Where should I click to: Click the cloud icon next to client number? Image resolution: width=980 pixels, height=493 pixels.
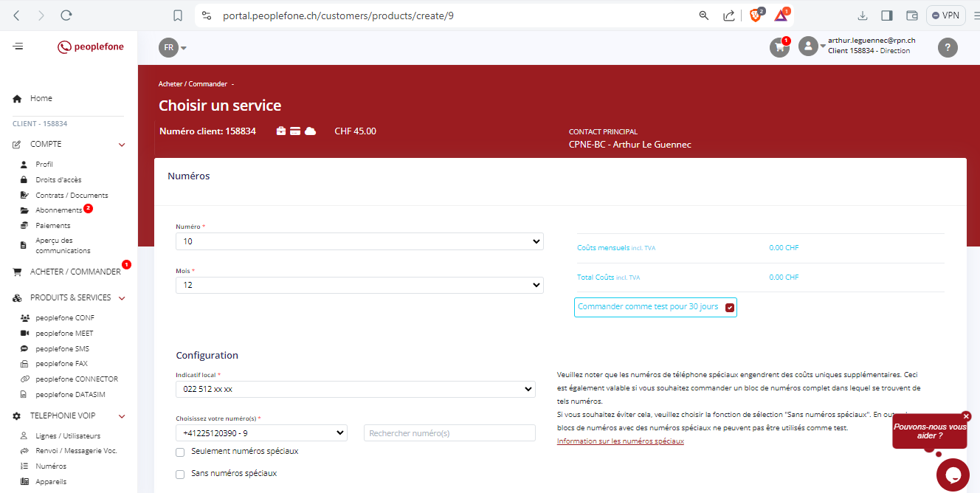(310, 131)
